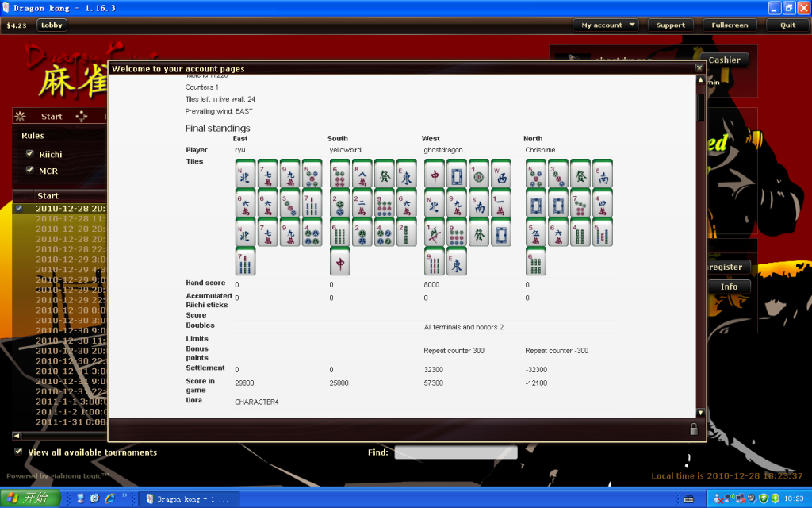This screenshot has width=812, height=508.
Task: Click the $4.23 balance display
Action: coord(17,25)
